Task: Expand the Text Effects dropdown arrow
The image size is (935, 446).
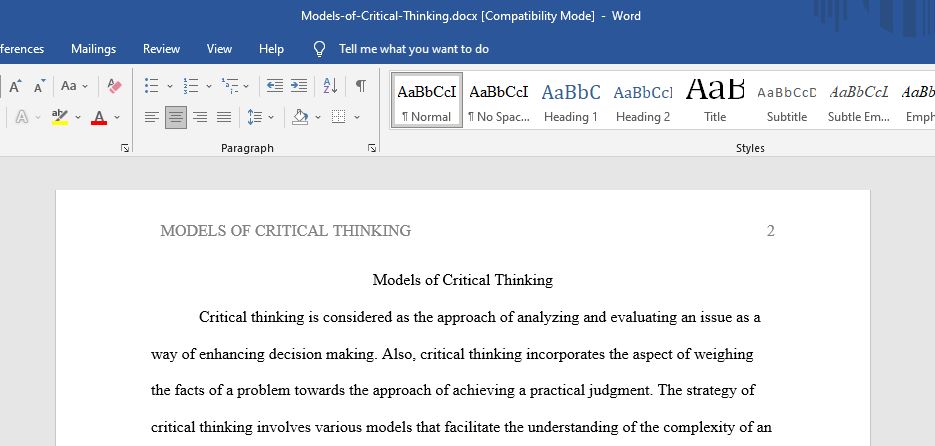Action: coord(38,117)
